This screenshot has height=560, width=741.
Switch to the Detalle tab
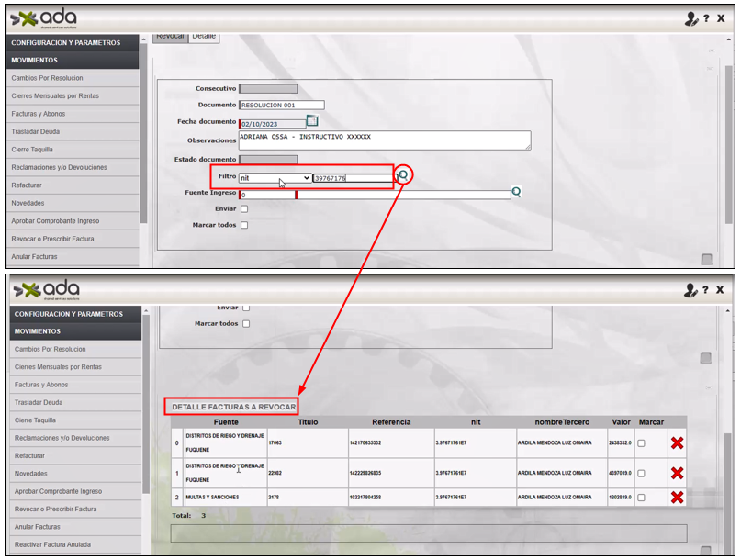click(204, 37)
